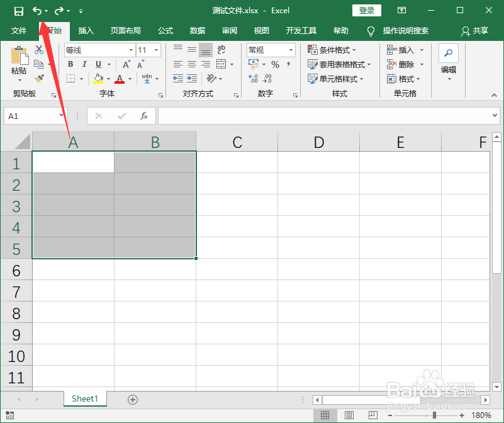Image resolution: width=504 pixels, height=423 pixels.
Task: Open the font size 11 dropdown
Action: 156,50
